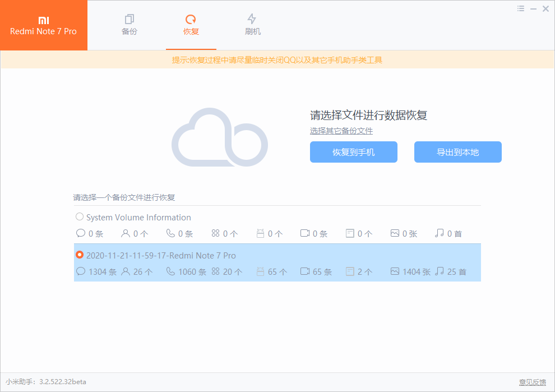Click the Android icon in System Volume row
This screenshot has width=555, height=392.
261,233
